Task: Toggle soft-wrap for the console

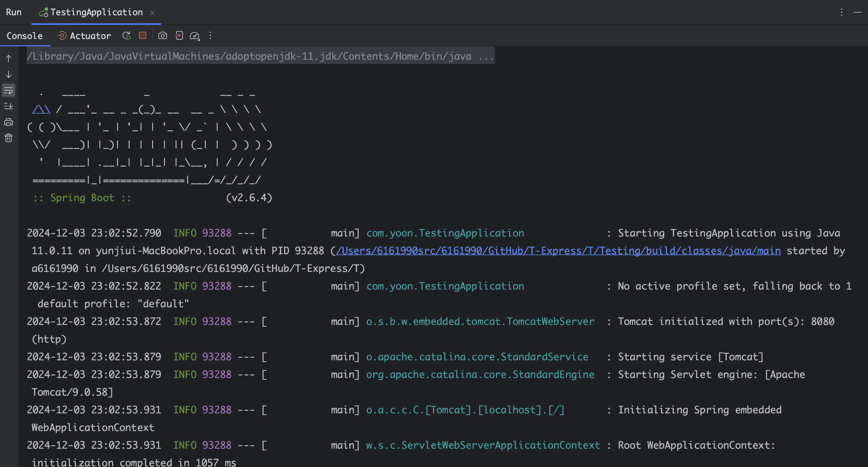Action: point(9,90)
